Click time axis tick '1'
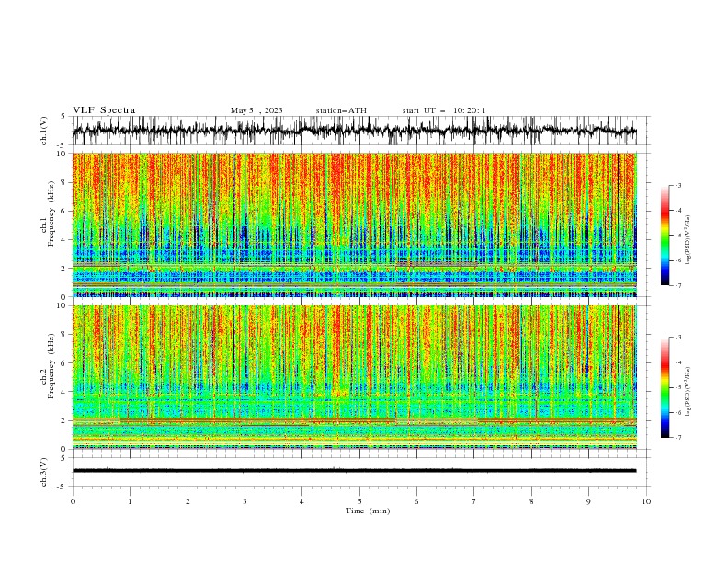The width and height of the screenshot is (728, 563). click(130, 501)
